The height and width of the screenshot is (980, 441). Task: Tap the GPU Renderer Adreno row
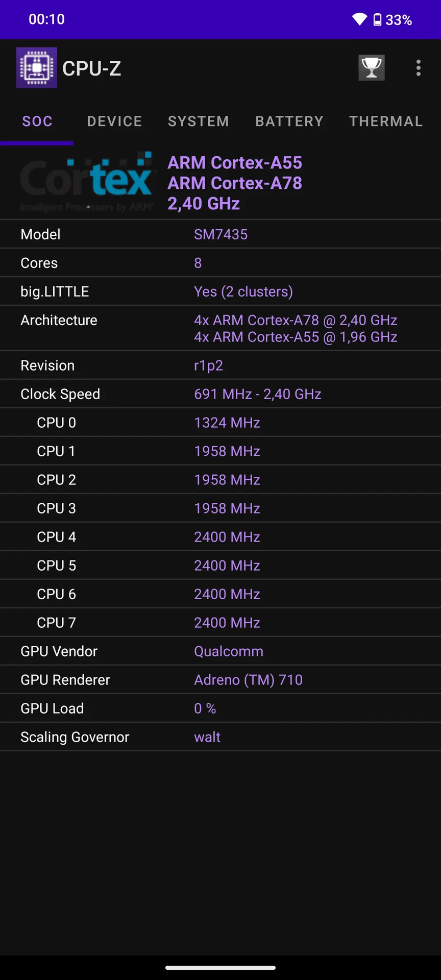[x=220, y=680]
